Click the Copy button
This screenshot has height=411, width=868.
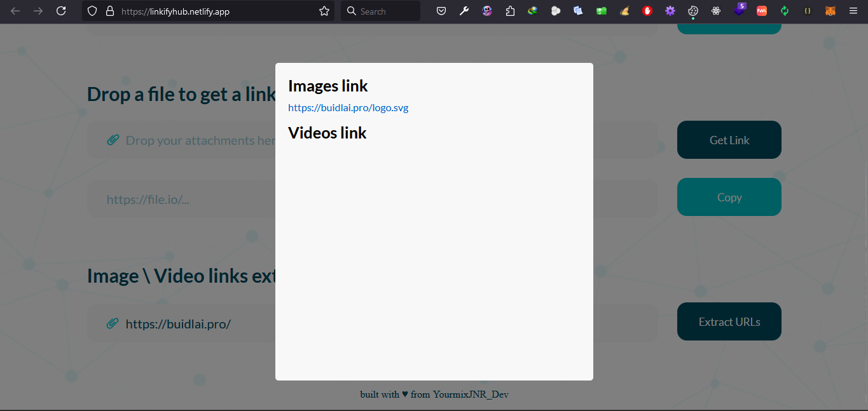pyautogui.click(x=729, y=197)
